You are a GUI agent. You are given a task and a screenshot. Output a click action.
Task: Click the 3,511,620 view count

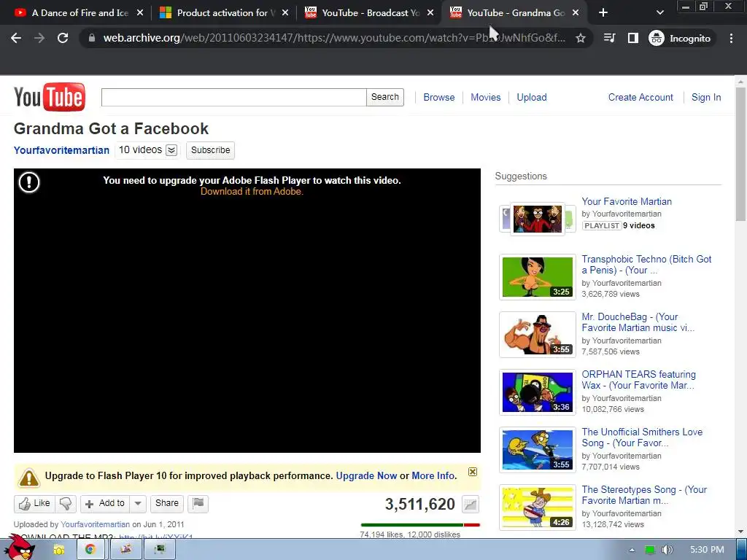(x=420, y=505)
